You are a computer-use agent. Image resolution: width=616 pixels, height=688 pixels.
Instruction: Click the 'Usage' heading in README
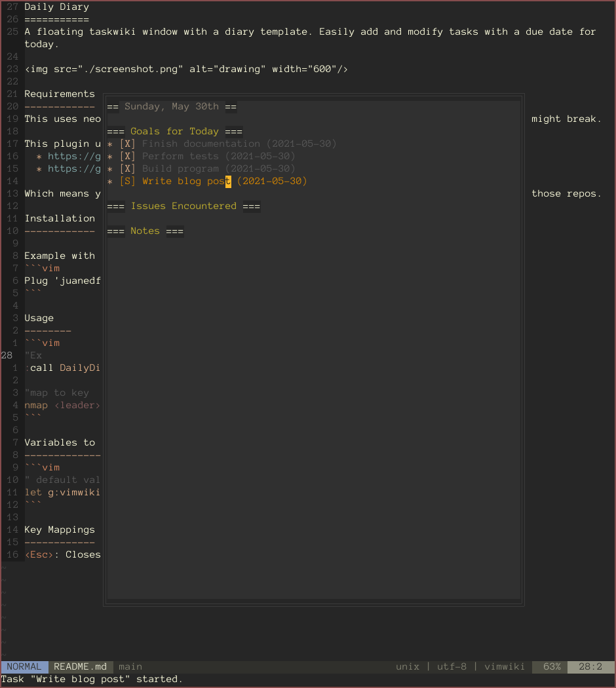[39, 318]
